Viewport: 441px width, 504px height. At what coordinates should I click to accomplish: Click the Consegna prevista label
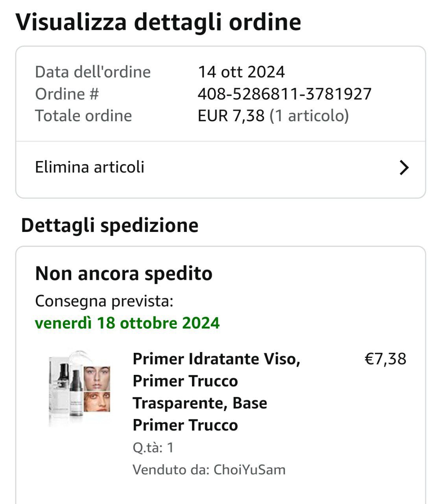[x=104, y=301]
